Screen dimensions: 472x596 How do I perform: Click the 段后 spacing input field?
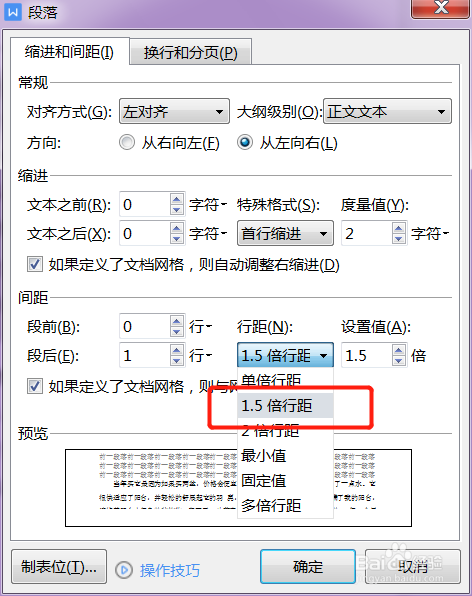[x=144, y=355]
